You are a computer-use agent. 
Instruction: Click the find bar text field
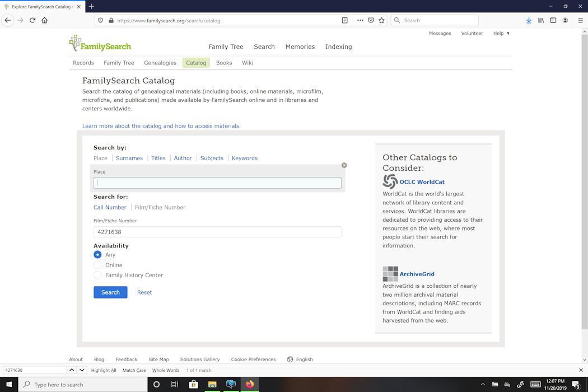35,370
